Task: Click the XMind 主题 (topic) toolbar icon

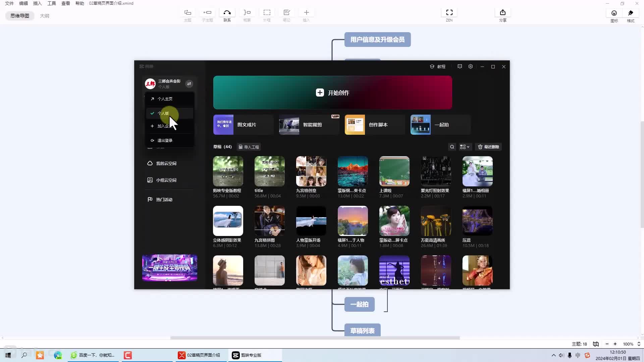Action: click(x=187, y=12)
